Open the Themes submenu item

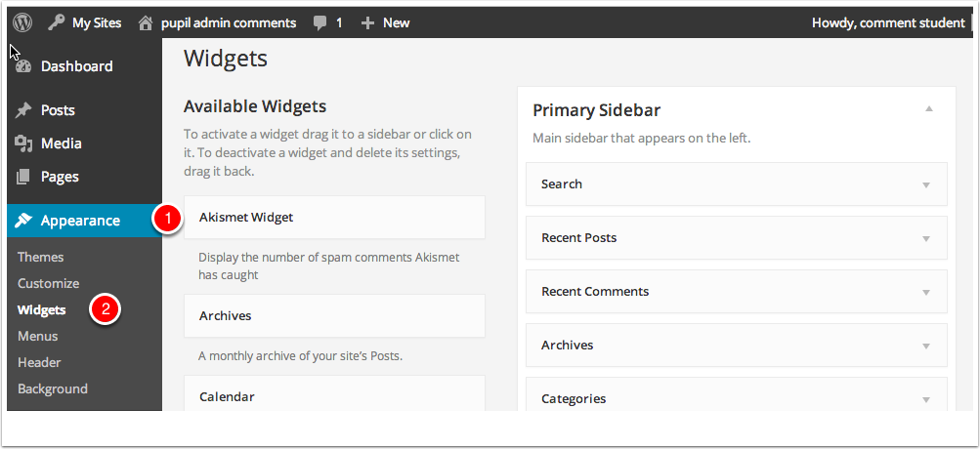tap(41, 257)
